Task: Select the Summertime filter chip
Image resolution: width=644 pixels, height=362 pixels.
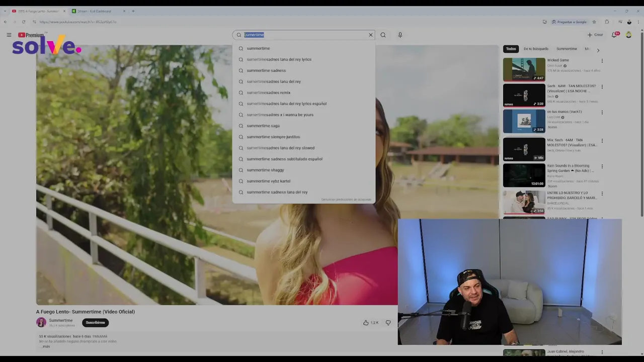Action: click(x=567, y=49)
